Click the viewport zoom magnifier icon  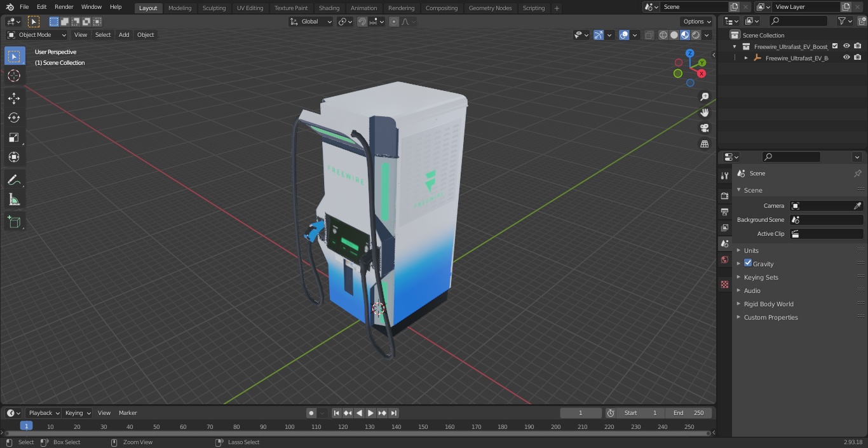tap(704, 97)
